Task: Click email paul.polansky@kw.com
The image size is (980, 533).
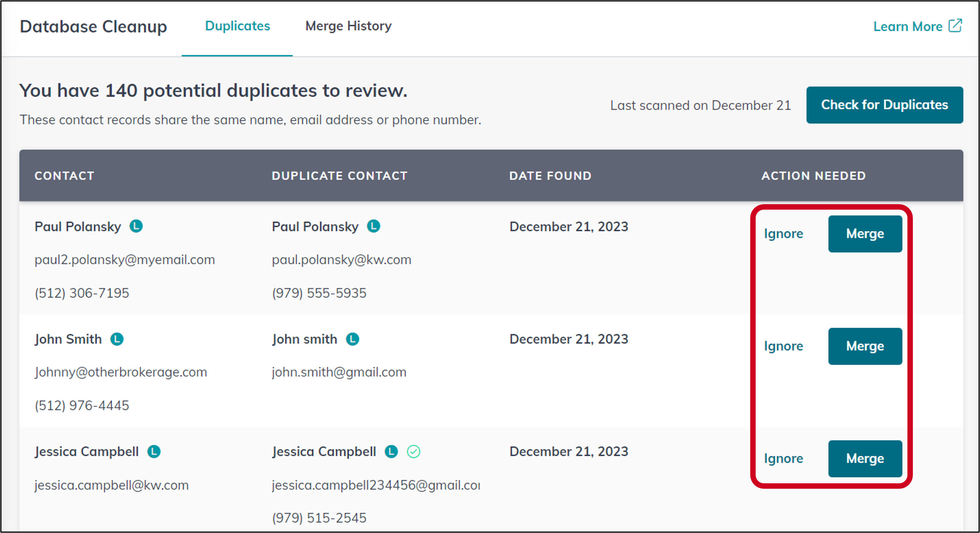Action: 342,260
